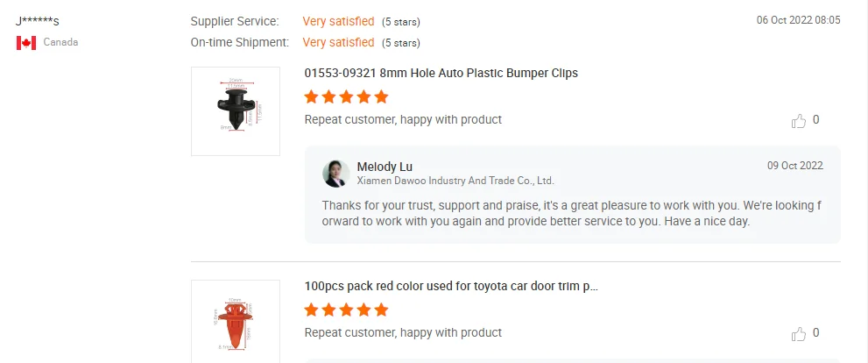Viewport: 868px width, 363px height.
Task: Open Melody Lu's profile avatar
Action: [336, 174]
